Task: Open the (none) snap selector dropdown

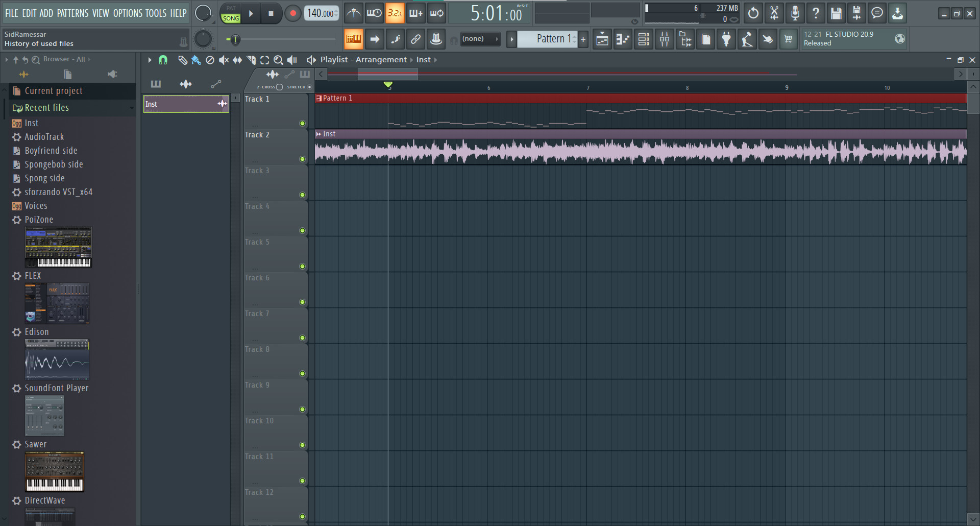Action: (x=480, y=39)
